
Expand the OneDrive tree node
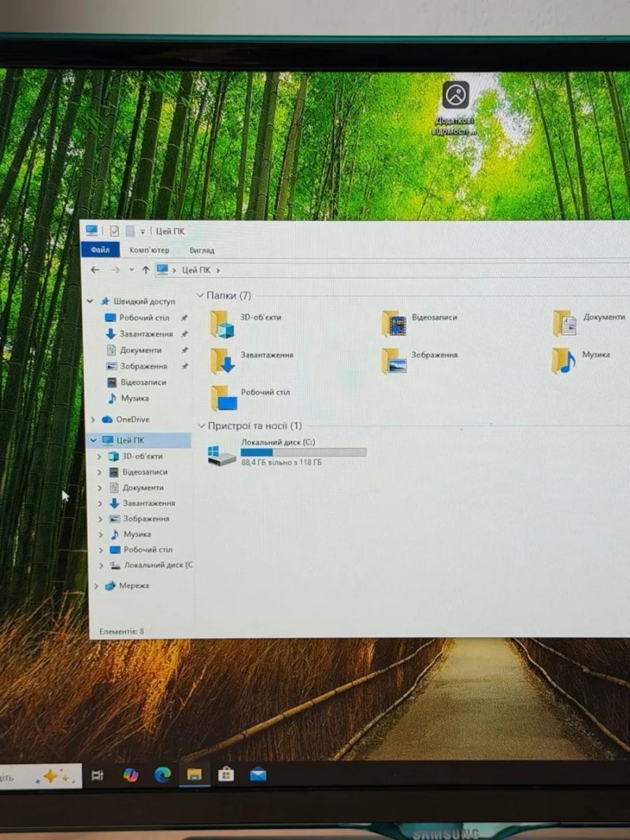(93, 420)
